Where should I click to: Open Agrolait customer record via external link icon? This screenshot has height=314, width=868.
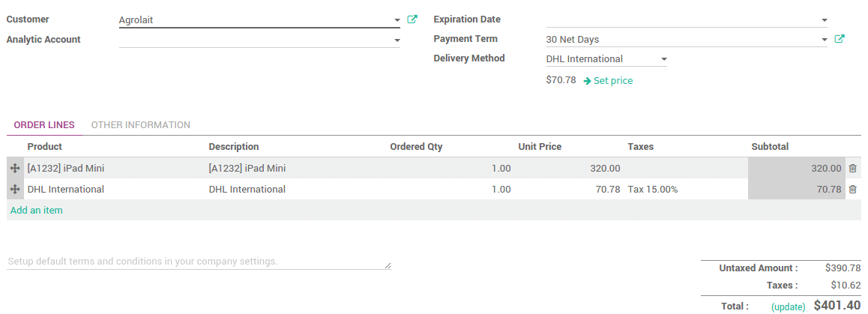(412, 19)
